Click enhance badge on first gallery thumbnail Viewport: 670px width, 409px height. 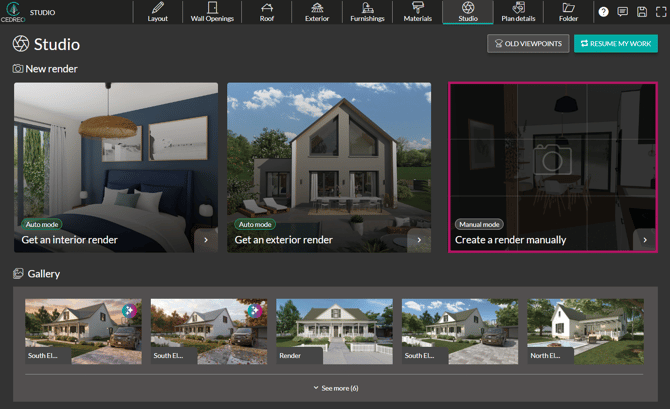[x=129, y=311]
